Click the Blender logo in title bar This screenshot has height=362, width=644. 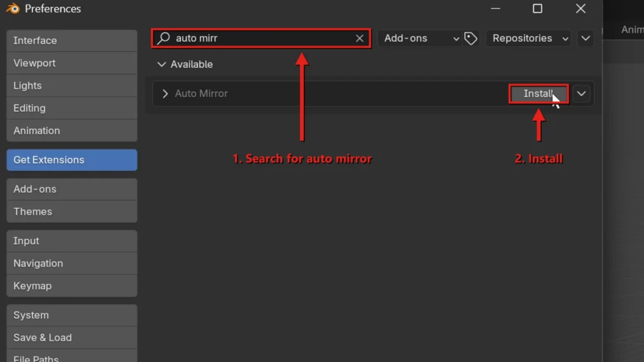point(13,9)
